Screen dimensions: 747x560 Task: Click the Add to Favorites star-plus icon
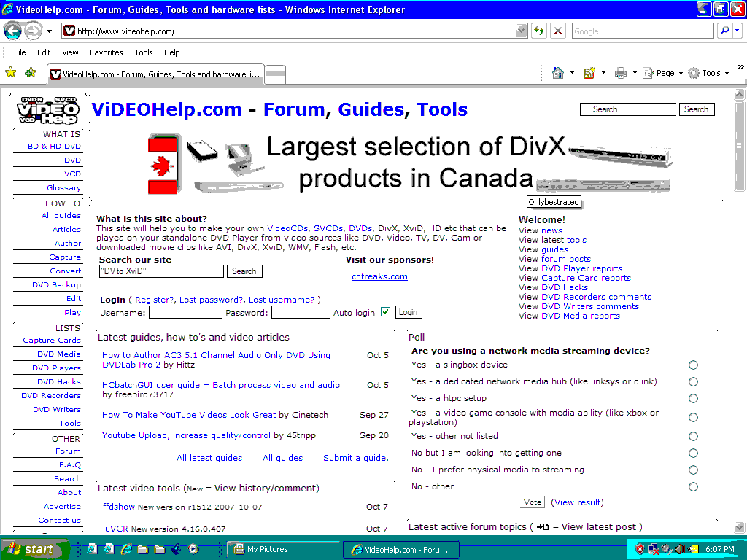(31, 73)
